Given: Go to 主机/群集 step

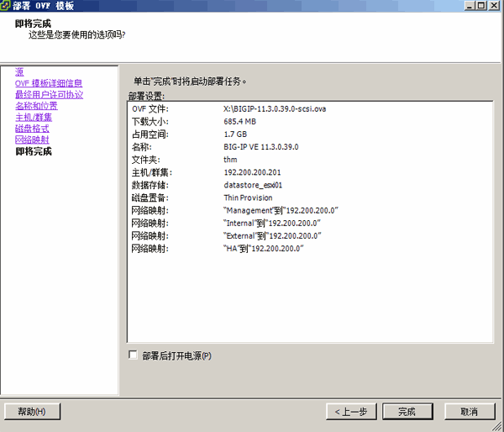Looking at the screenshot, I should click(x=34, y=117).
